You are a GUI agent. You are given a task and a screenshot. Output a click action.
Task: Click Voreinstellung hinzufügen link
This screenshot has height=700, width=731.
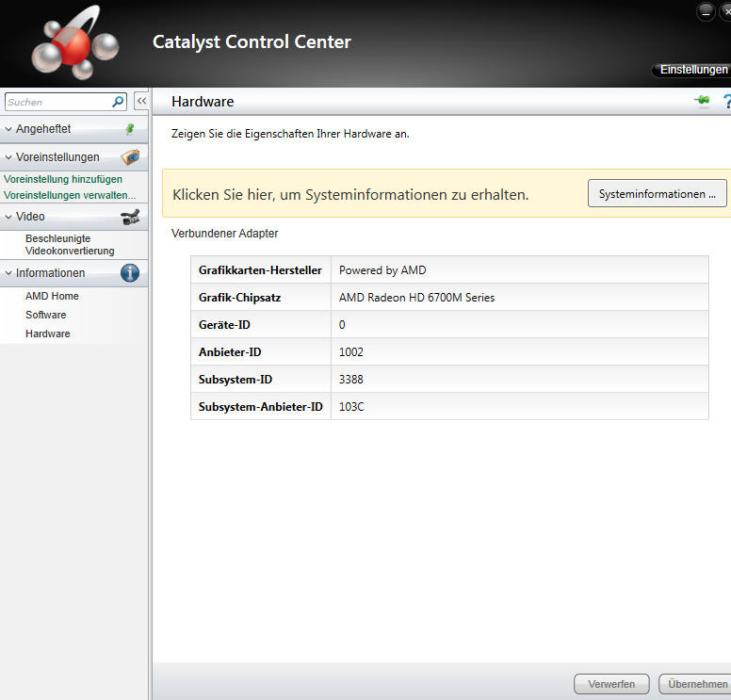[x=63, y=180]
